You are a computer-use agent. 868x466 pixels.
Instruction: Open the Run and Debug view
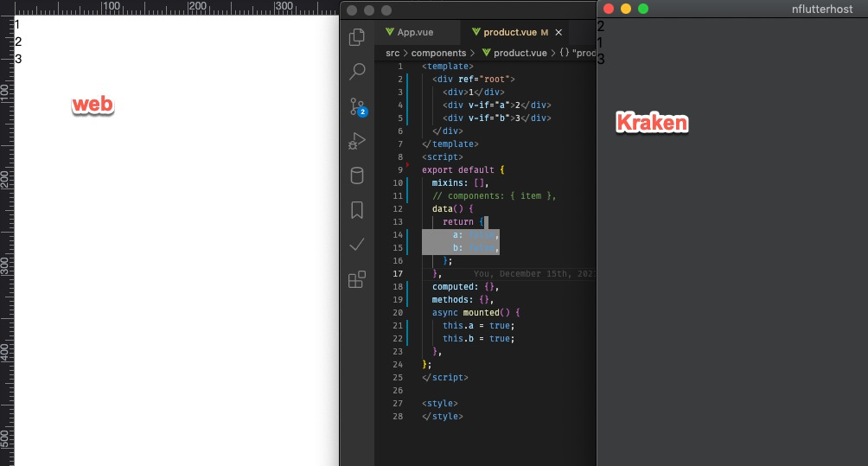point(357,141)
